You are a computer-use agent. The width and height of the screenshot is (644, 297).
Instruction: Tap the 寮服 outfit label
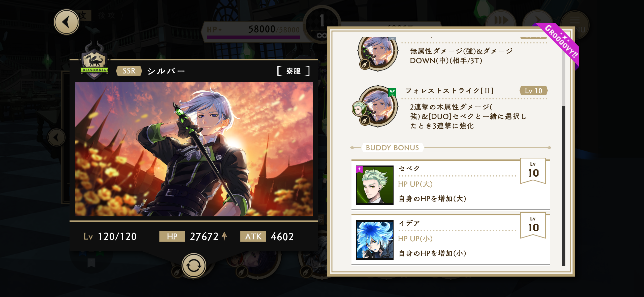293,71
